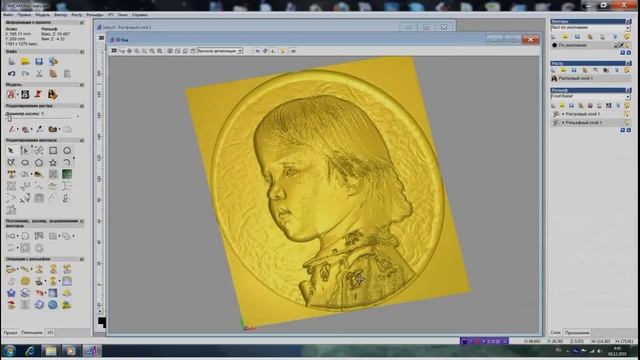Click the raster paint brush tool
640x360 pixels.
click(x=11, y=129)
